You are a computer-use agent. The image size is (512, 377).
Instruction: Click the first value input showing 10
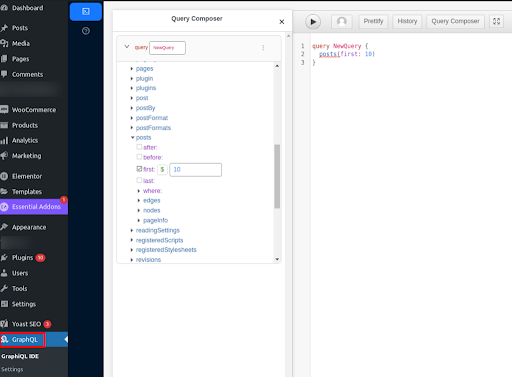(195, 170)
